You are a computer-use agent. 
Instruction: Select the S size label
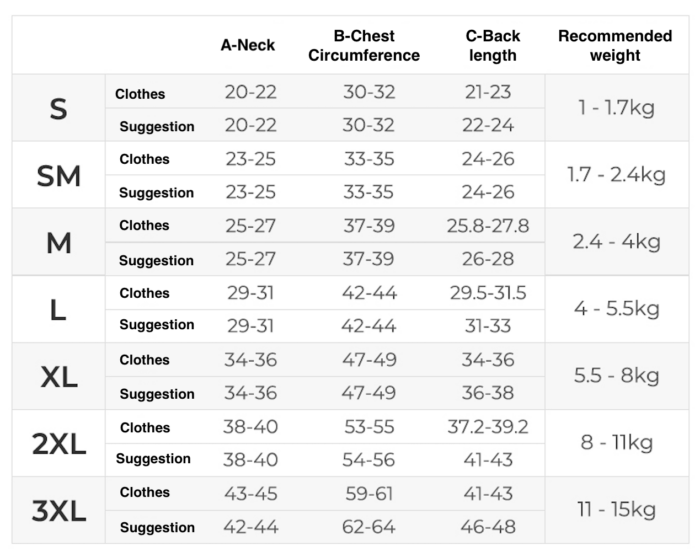click(x=58, y=109)
